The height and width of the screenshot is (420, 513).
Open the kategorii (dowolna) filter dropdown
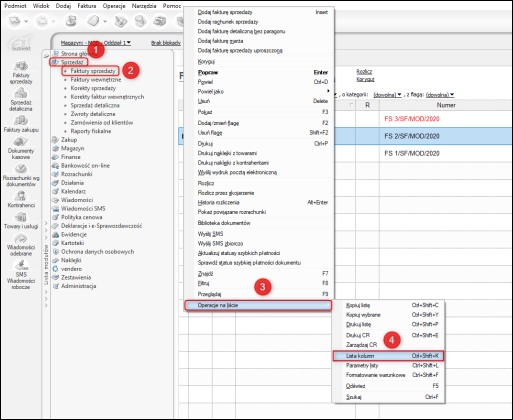pos(387,95)
